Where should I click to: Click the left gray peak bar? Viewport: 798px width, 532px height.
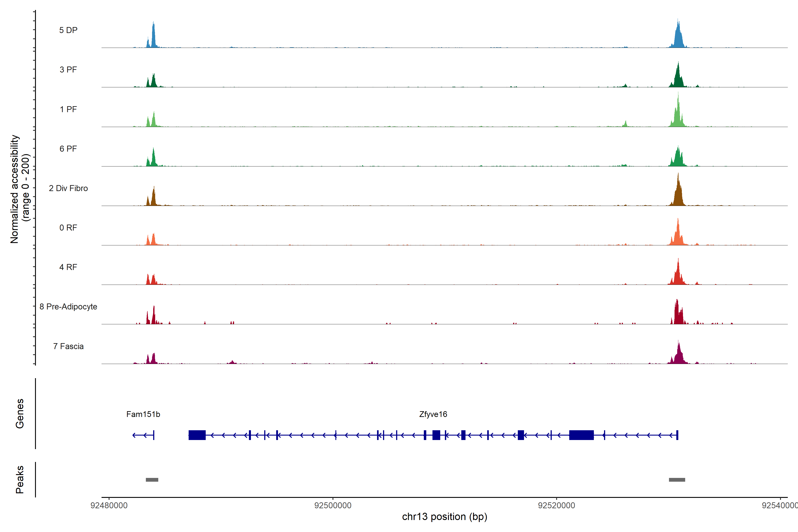pos(152,480)
